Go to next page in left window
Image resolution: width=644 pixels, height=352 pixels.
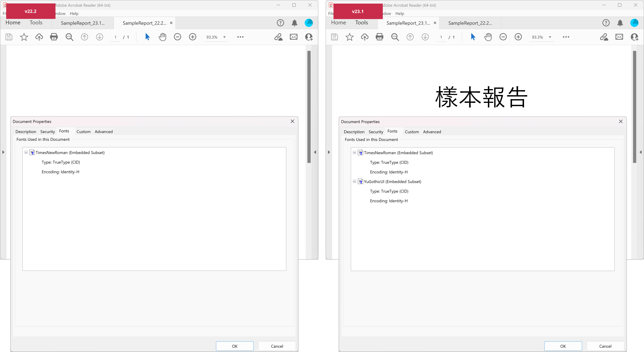[x=99, y=37]
